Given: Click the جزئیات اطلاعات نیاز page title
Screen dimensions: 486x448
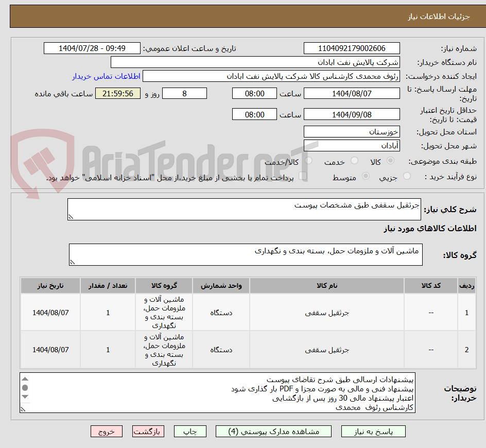Looking at the screenshot, I should pyautogui.click(x=439, y=16).
